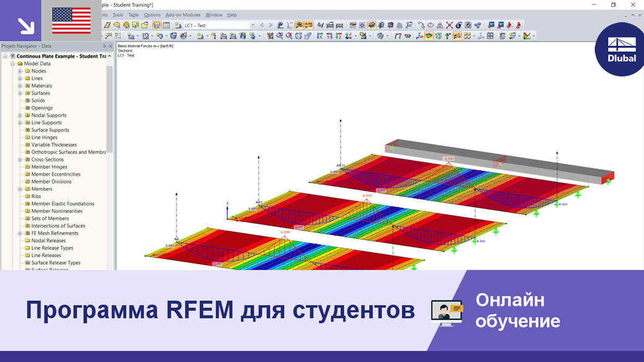Screen dimensions: 644x362
Task: Select Sets of Members tree item
Action: (x=50, y=219)
